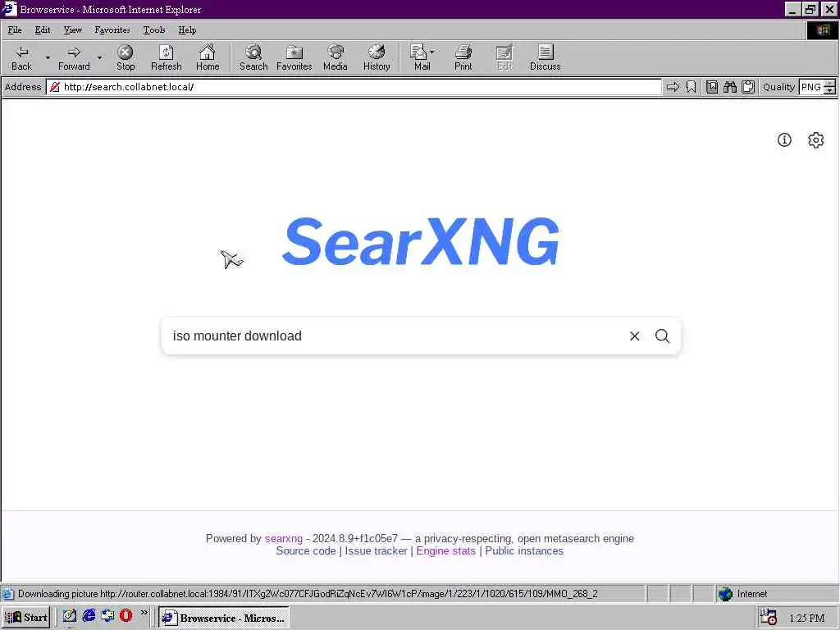840x630 pixels.
Task: Submit search with the magnifying glass icon
Action: tap(663, 336)
